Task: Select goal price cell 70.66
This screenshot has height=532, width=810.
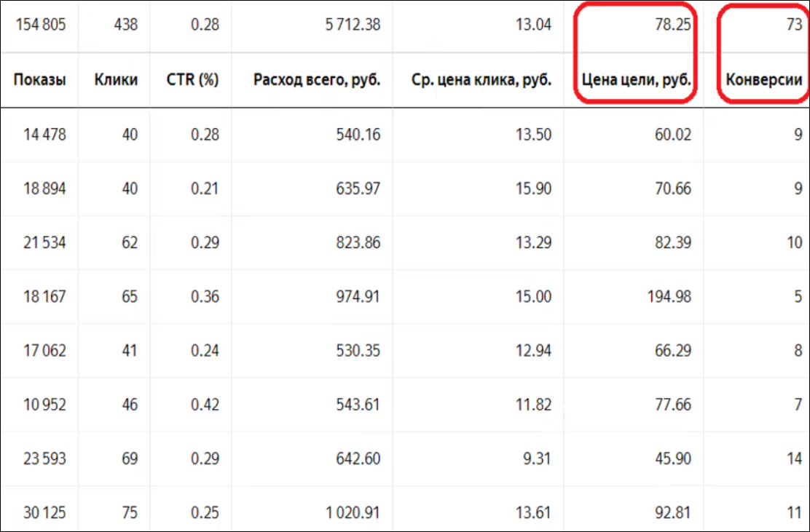Action: 672,189
